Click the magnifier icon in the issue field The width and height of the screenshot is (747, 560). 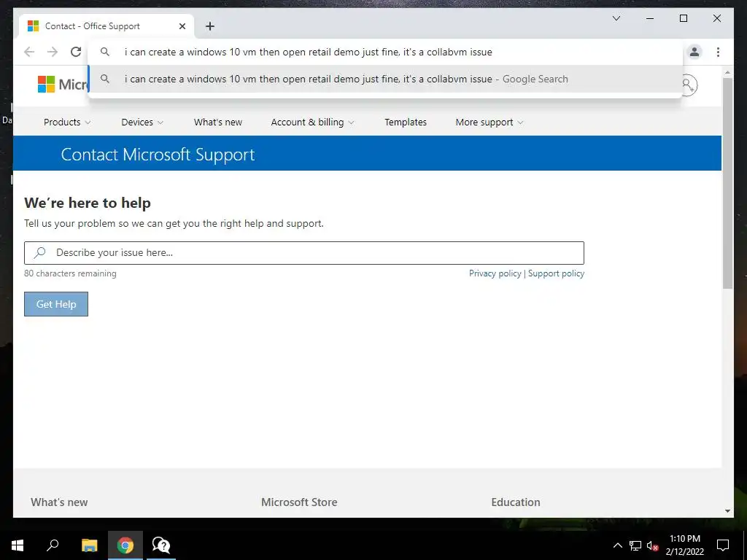(40, 252)
